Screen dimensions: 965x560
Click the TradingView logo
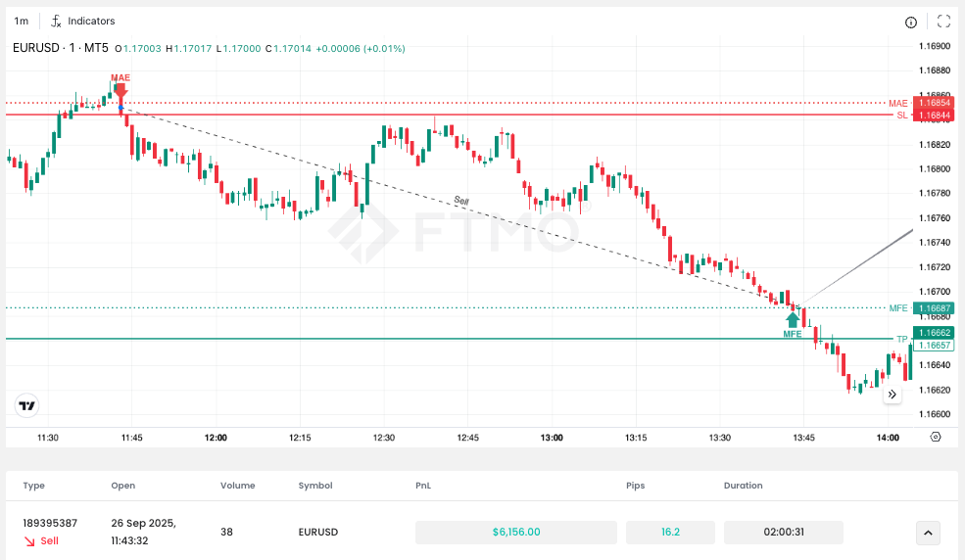coord(27,406)
